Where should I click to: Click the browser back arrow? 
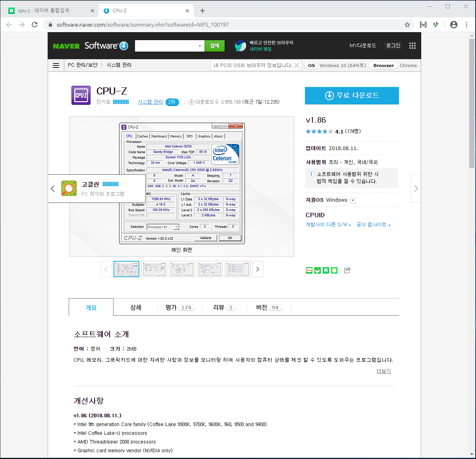(x=9, y=25)
